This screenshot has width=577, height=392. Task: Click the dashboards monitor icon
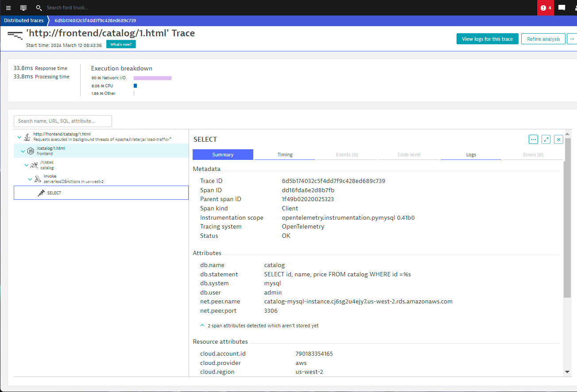pos(23,8)
